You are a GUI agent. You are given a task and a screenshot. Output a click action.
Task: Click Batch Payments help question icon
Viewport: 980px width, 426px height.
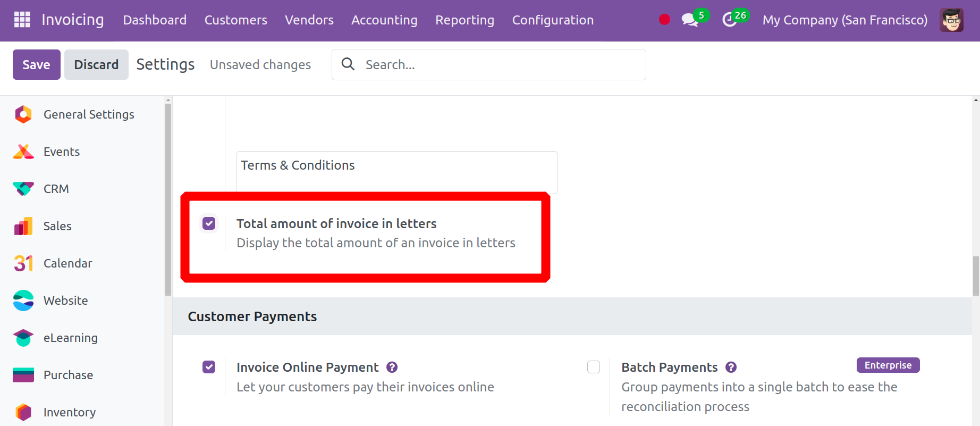click(x=731, y=367)
